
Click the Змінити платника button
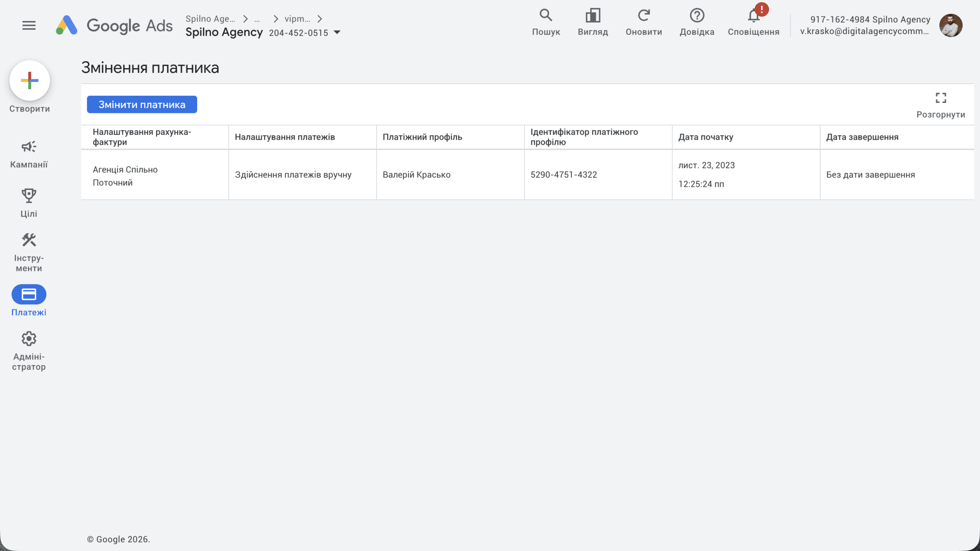tap(142, 105)
